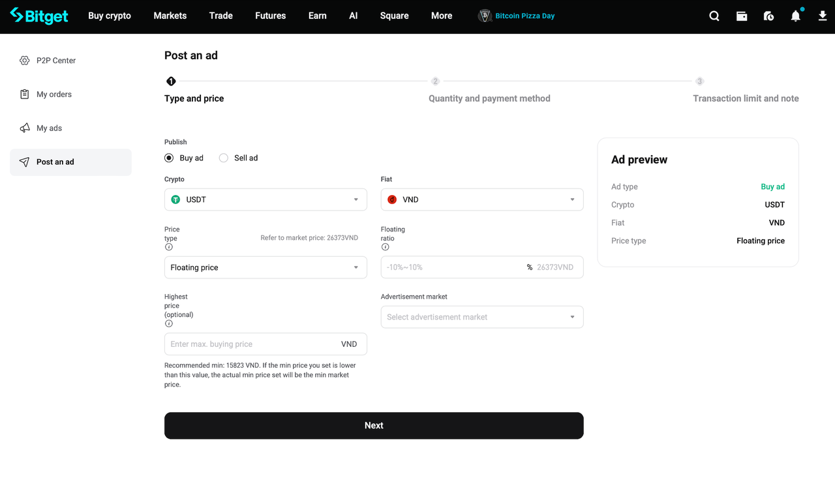Open the Buy crypto menu
This screenshot has width=835, height=504.
click(x=110, y=16)
